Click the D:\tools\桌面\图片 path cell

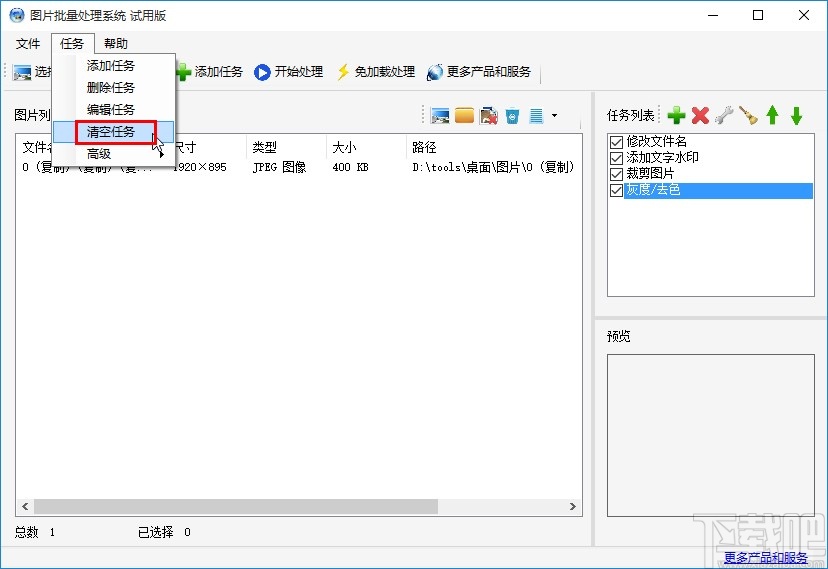(x=493, y=167)
